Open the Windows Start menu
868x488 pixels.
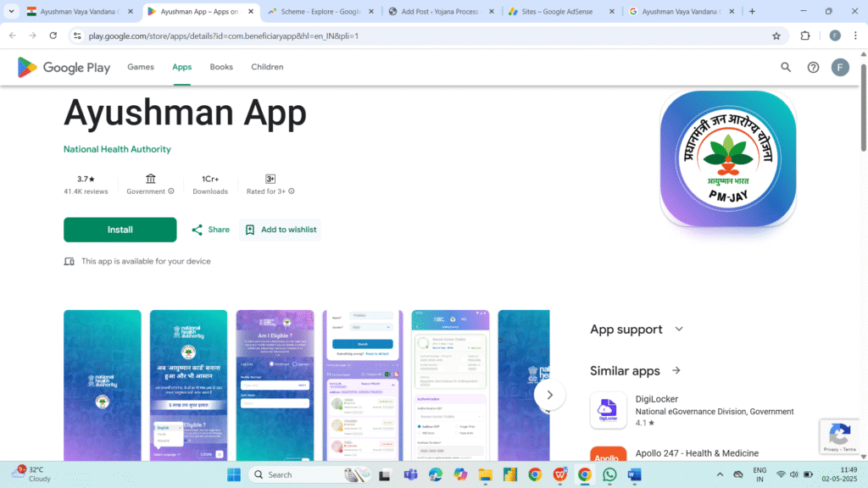point(234,474)
